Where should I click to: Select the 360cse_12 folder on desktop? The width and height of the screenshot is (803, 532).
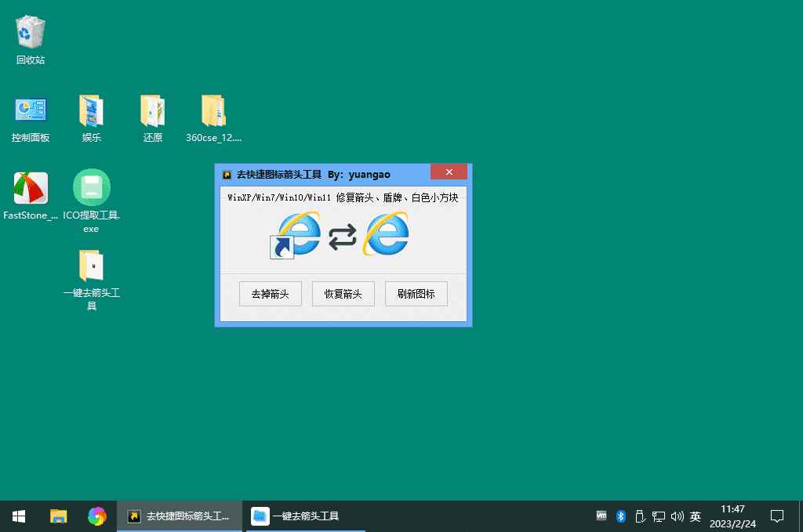[213, 118]
